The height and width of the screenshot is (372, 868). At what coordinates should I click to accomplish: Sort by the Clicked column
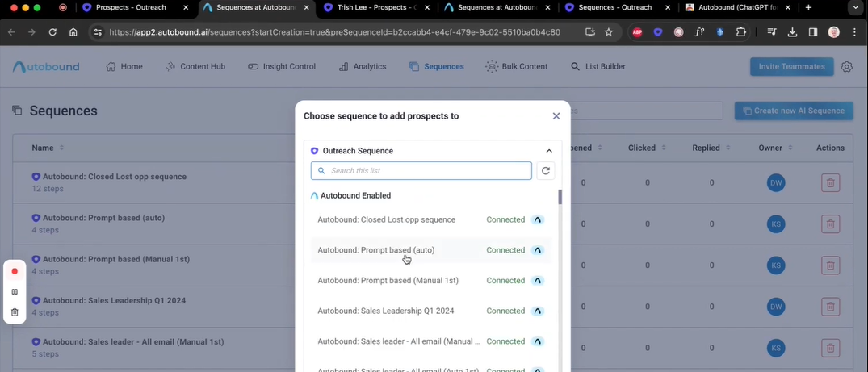tap(647, 148)
